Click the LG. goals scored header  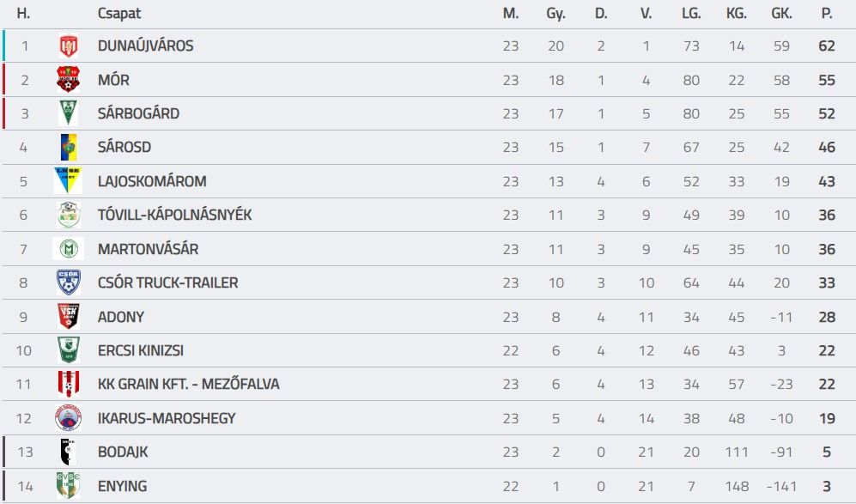(691, 13)
